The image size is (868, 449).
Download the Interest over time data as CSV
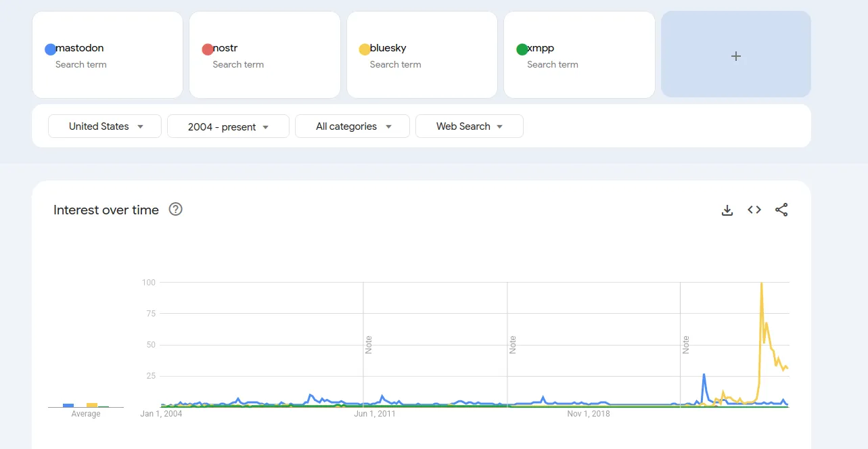[727, 210]
